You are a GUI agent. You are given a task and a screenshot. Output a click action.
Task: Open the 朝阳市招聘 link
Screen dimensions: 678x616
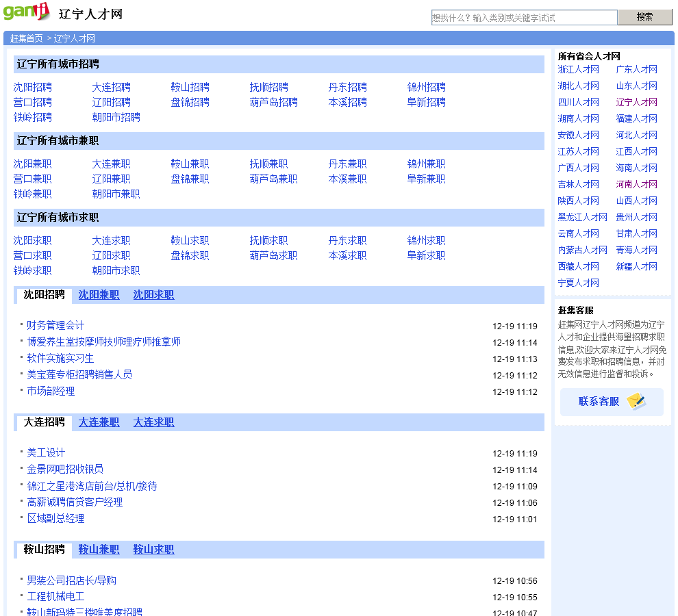[x=116, y=118]
